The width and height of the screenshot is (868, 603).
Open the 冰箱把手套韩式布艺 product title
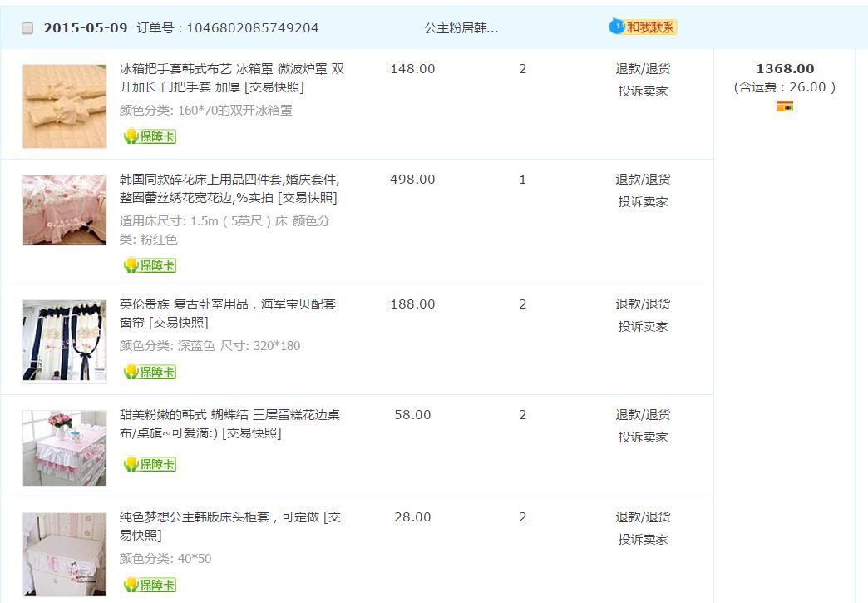click(231, 77)
